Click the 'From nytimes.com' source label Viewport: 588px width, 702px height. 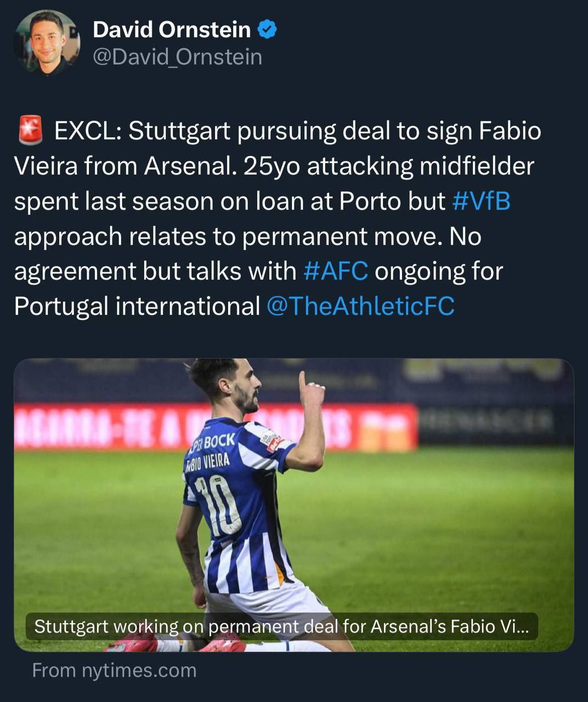point(114,670)
